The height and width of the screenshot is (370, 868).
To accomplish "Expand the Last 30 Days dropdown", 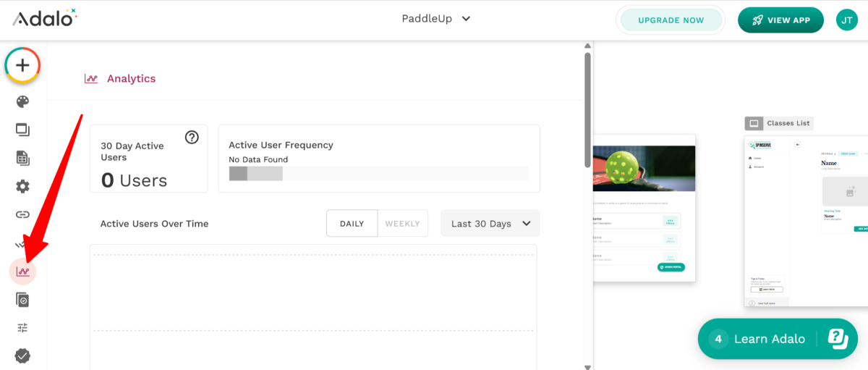I will pos(490,224).
